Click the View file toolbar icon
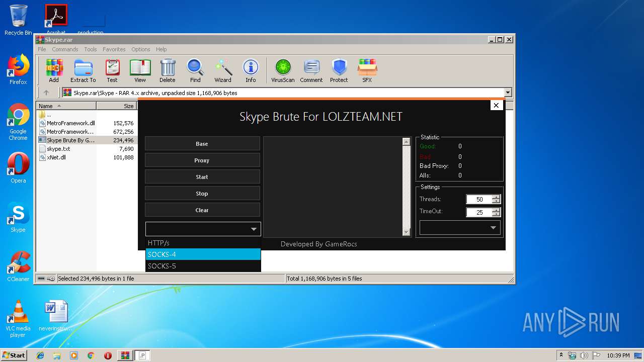Viewport: 644px width, 362px height. point(140,71)
